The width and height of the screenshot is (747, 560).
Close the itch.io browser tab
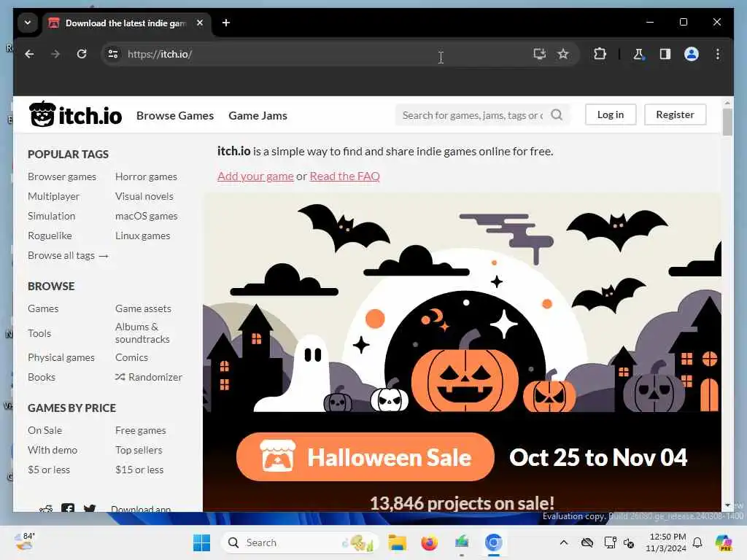pyautogui.click(x=200, y=23)
